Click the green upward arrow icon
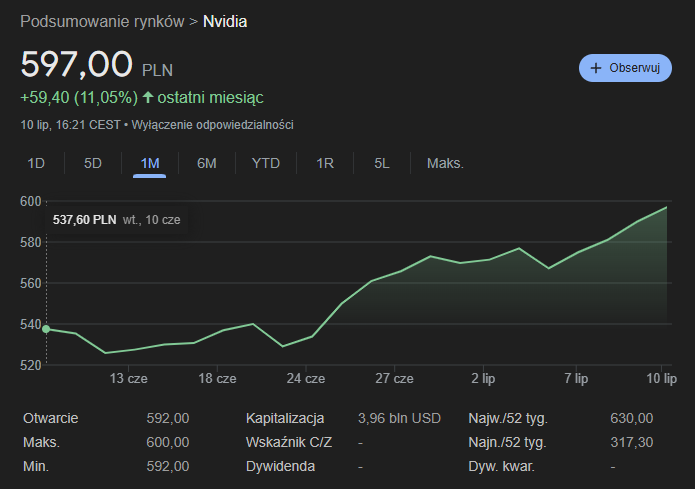Viewport: 695px width, 489px height. tap(148, 97)
